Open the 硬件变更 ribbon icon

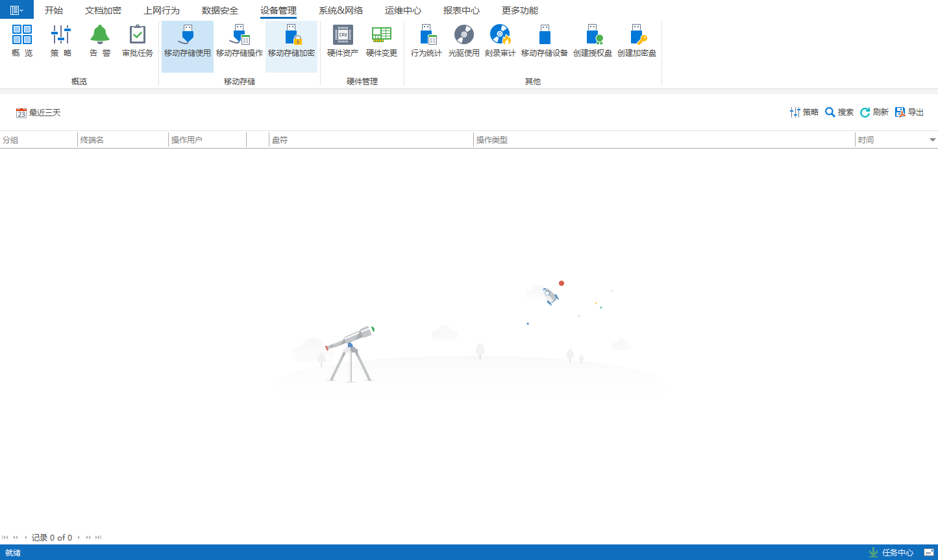pyautogui.click(x=382, y=41)
